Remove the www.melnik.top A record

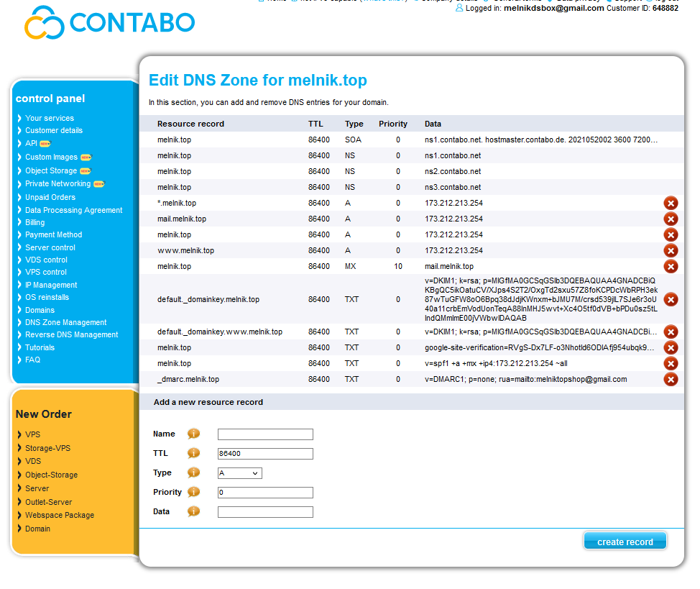[x=671, y=250]
